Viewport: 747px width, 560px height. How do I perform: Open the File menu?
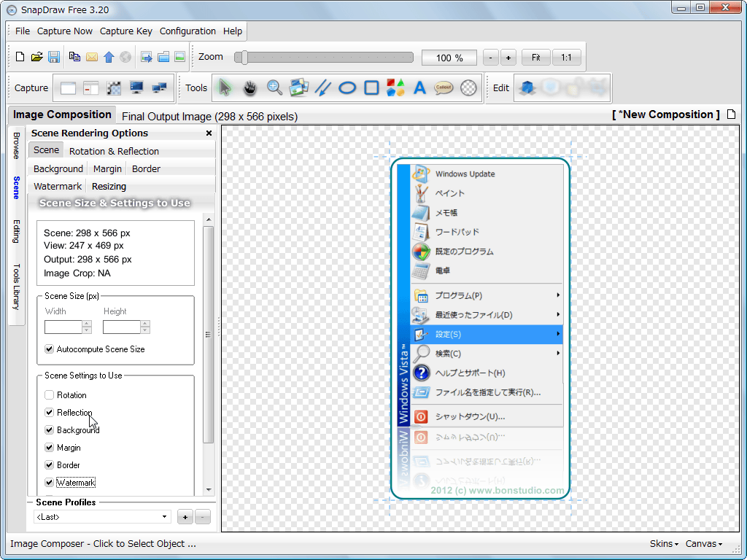23,31
